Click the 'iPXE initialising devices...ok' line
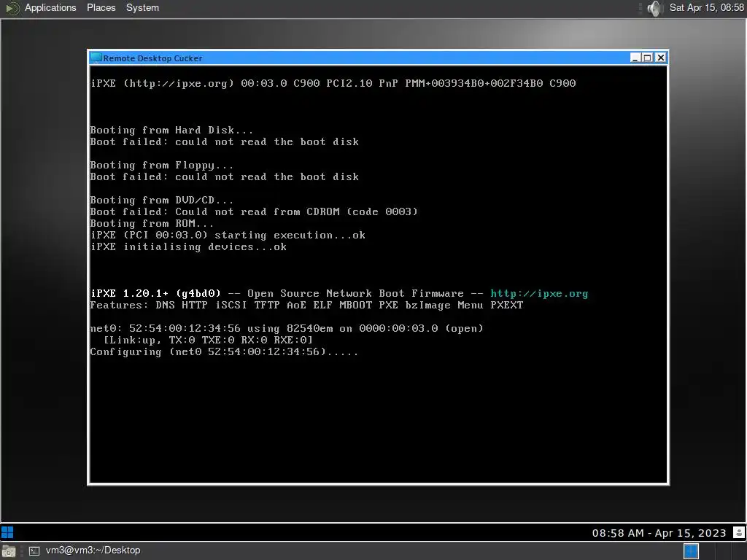This screenshot has width=747, height=560. (x=188, y=246)
